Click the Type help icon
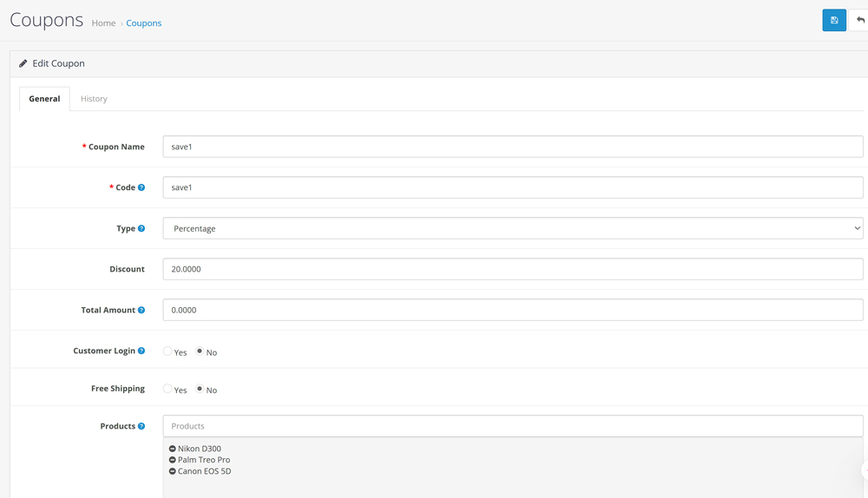 141,228
